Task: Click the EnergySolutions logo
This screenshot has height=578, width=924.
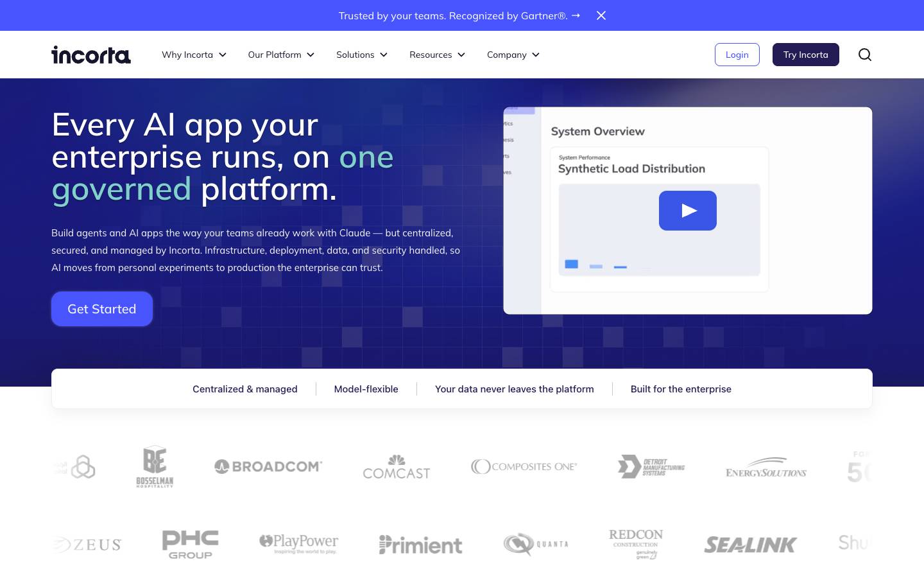Action: coord(766,468)
